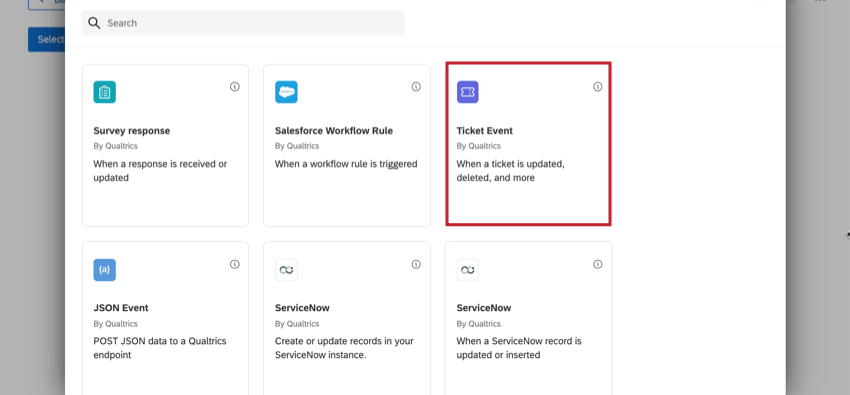Open info icon on Salesforce Workflow Rule card
850x395 pixels.
pos(416,87)
